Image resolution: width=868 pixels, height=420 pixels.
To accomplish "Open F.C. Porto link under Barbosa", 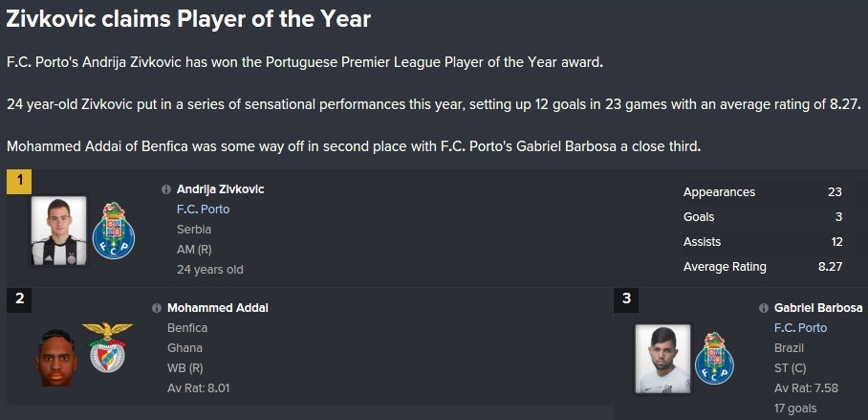I will pyautogui.click(x=800, y=328).
